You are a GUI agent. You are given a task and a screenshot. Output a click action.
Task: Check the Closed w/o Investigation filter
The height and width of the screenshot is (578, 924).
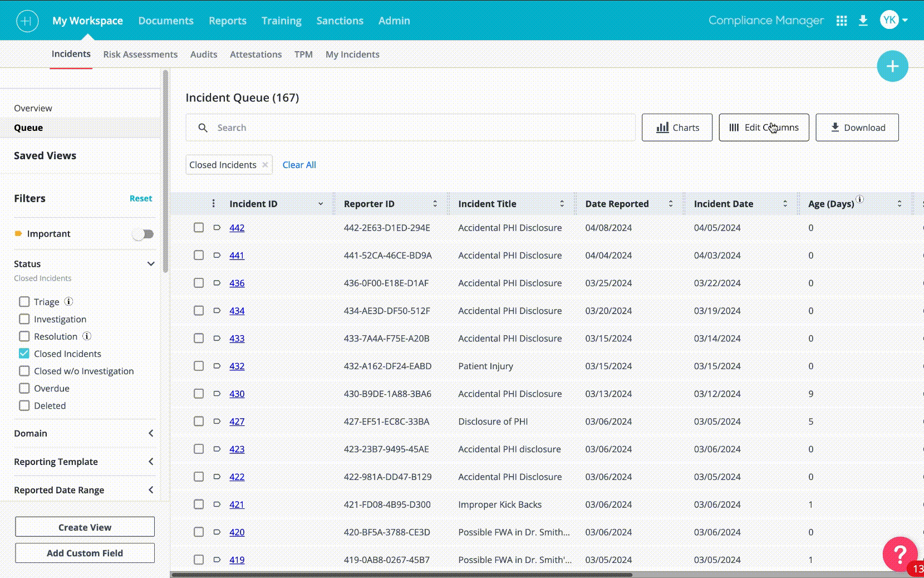point(24,371)
